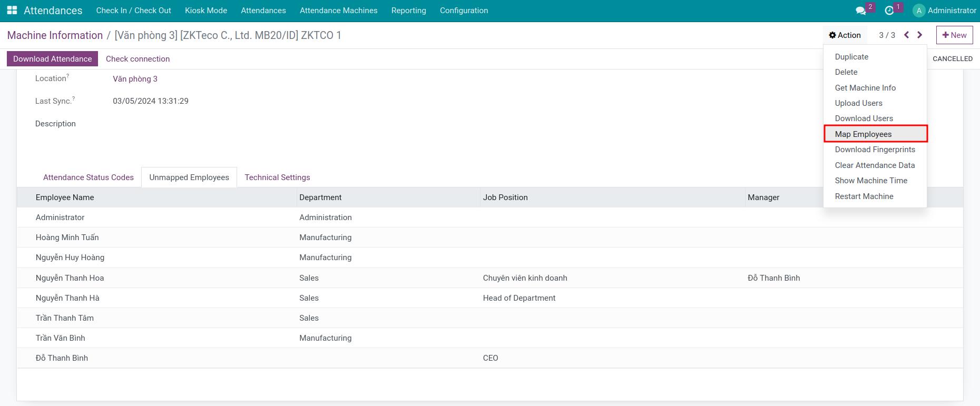Open Văn phòng 3 location link
Screen dimensions: 980x406
(x=135, y=79)
